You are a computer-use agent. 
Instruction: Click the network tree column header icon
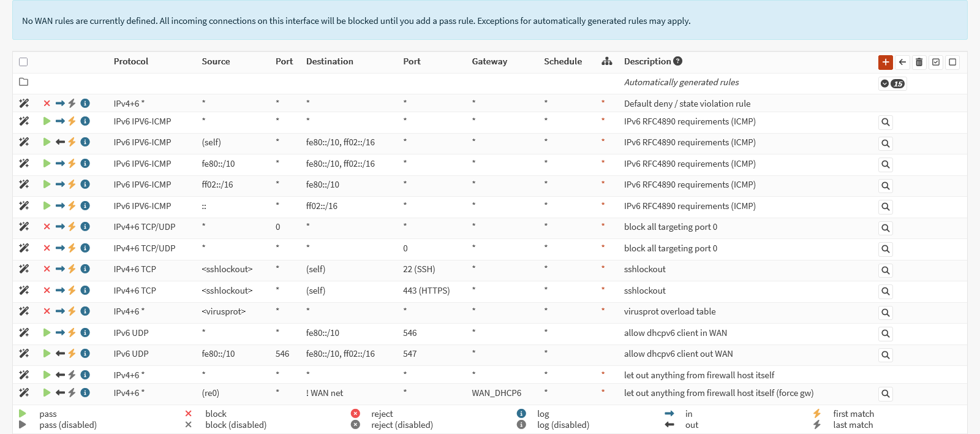607,61
